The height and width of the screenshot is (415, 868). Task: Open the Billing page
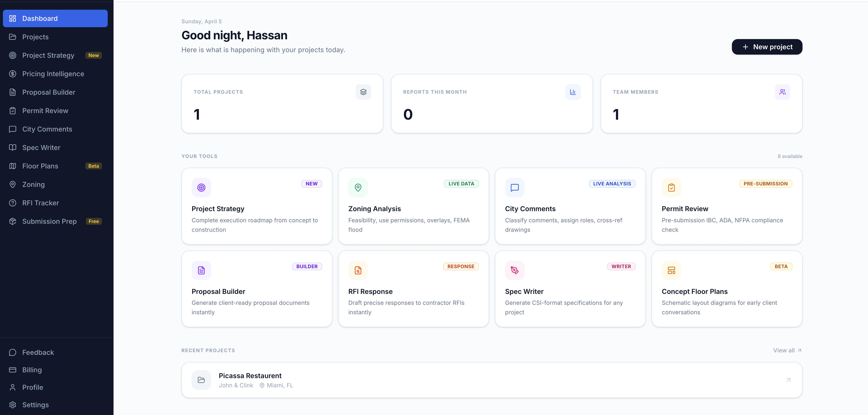click(x=32, y=370)
